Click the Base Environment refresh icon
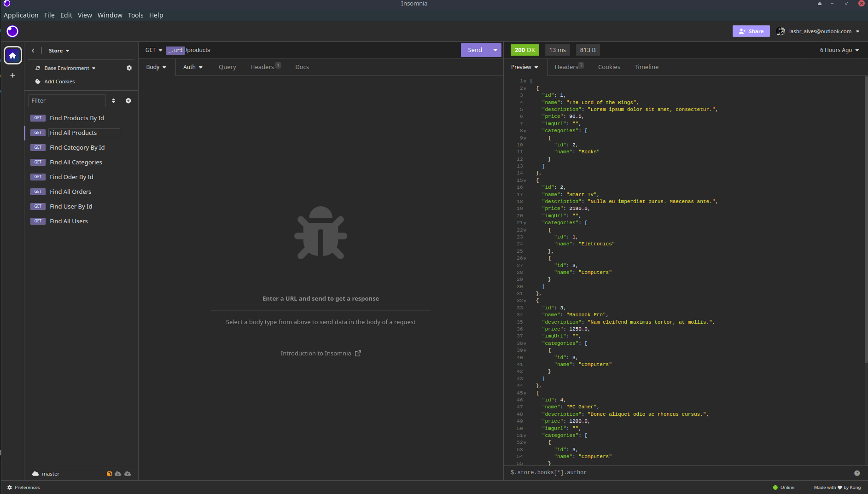The image size is (868, 494). (x=38, y=68)
